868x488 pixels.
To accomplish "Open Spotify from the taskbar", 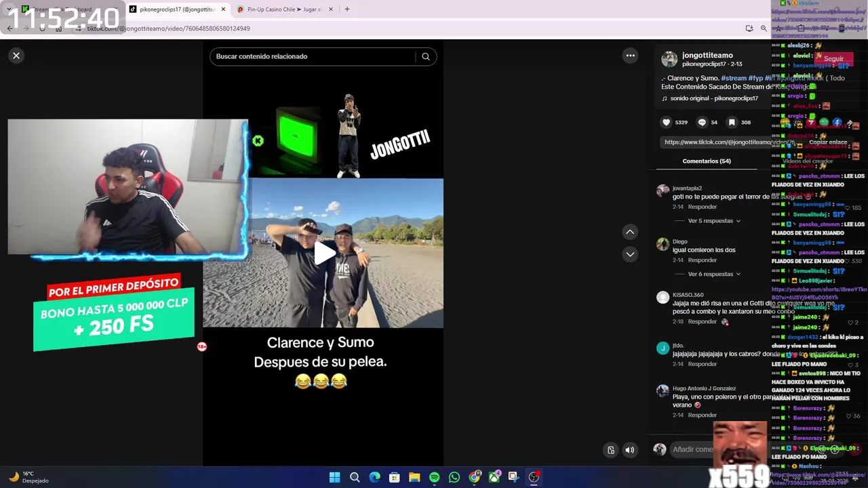I will click(x=434, y=477).
